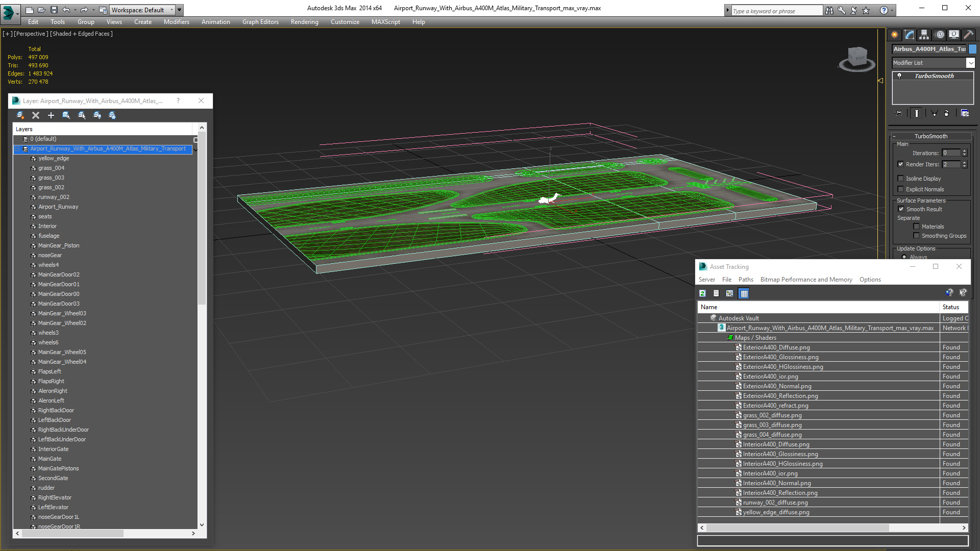Click Refresh icon in Asset Tracking
This screenshot has width=980, height=551.
click(702, 293)
